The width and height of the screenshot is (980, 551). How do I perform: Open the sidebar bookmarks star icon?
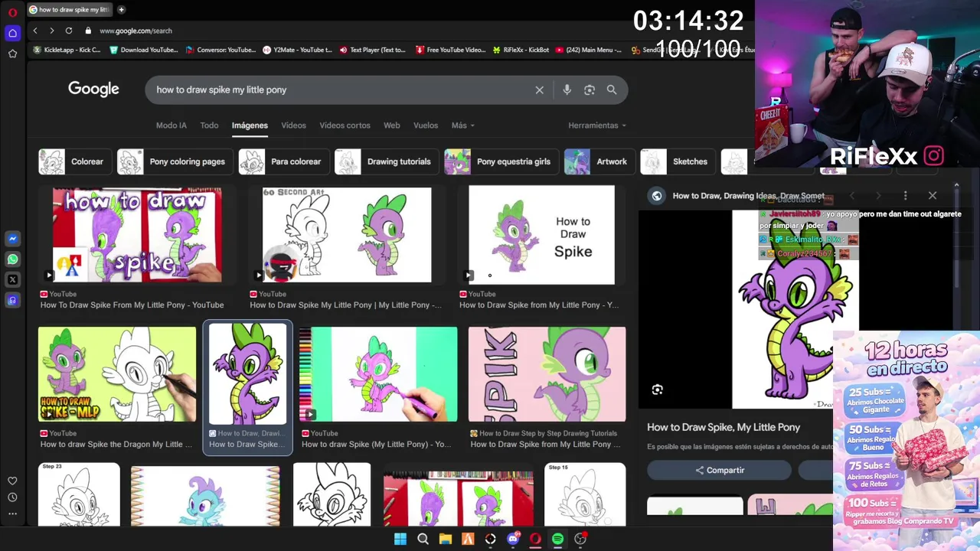(x=12, y=54)
